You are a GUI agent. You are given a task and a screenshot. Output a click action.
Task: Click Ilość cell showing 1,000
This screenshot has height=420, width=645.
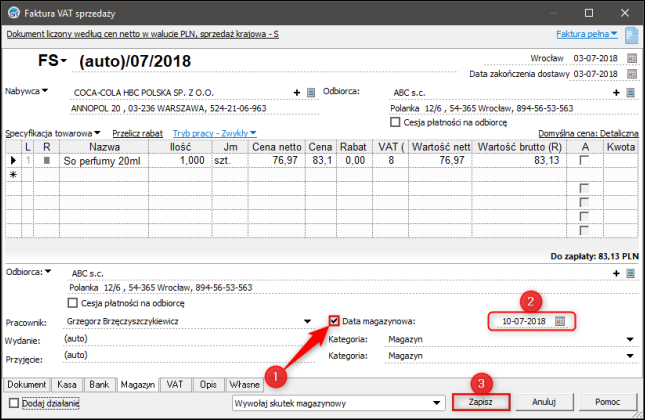pyautogui.click(x=180, y=160)
